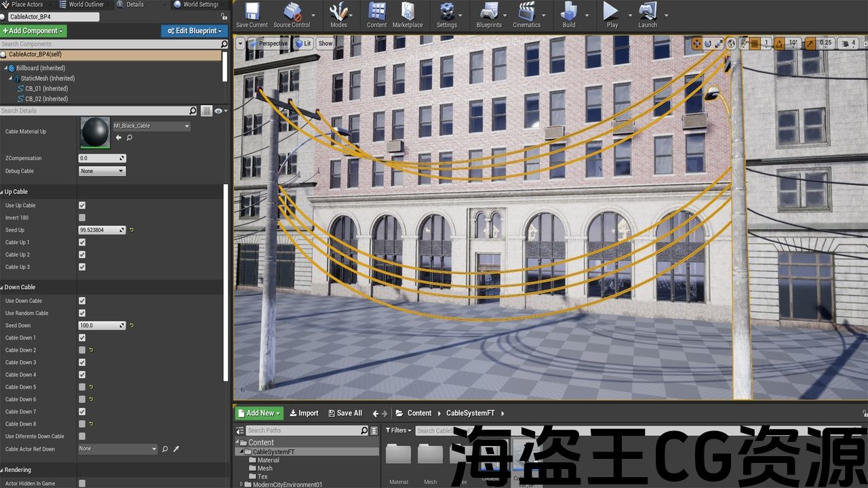
Task: Enable the Invert 180 checkbox
Action: coord(82,218)
